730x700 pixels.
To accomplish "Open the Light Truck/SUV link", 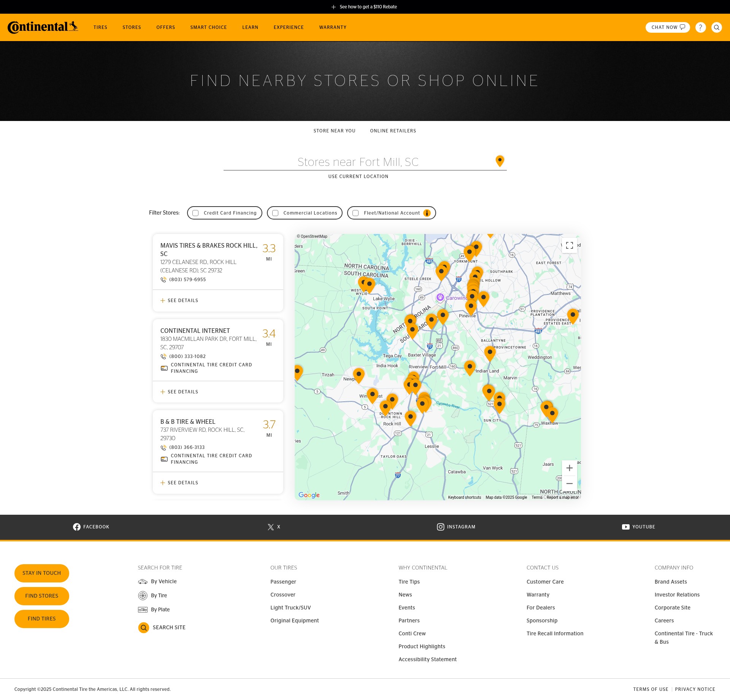I will pyautogui.click(x=290, y=608).
